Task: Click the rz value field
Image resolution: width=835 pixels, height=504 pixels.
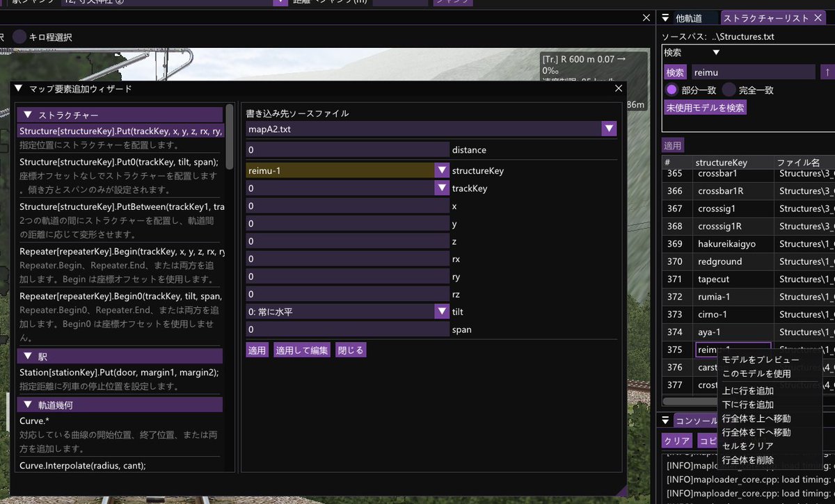Action: (x=347, y=294)
